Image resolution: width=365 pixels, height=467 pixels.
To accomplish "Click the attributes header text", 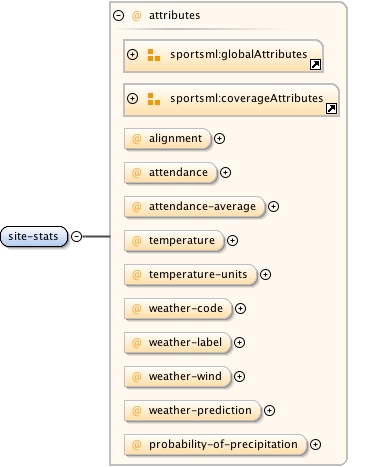I will point(174,15).
